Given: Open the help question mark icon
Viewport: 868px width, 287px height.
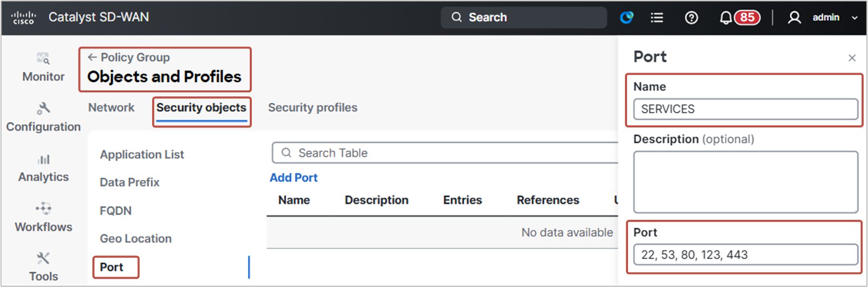Looking at the screenshot, I should click(x=691, y=18).
